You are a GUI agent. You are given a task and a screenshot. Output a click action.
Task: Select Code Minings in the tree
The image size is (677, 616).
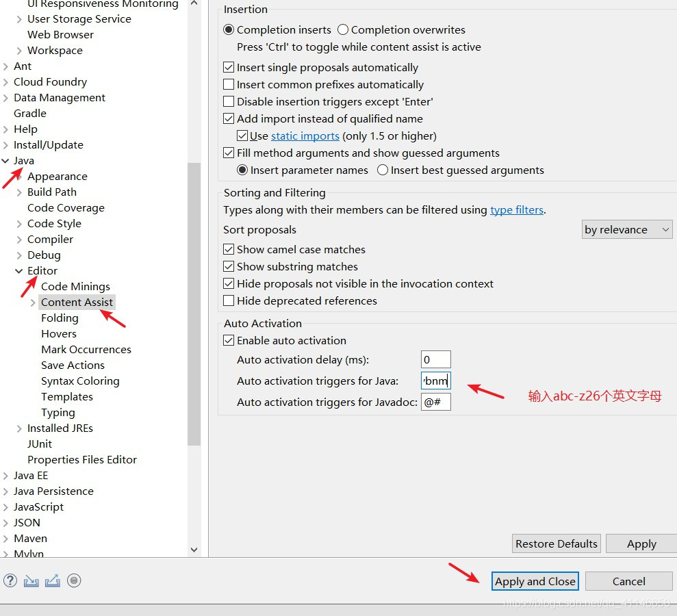(x=75, y=287)
